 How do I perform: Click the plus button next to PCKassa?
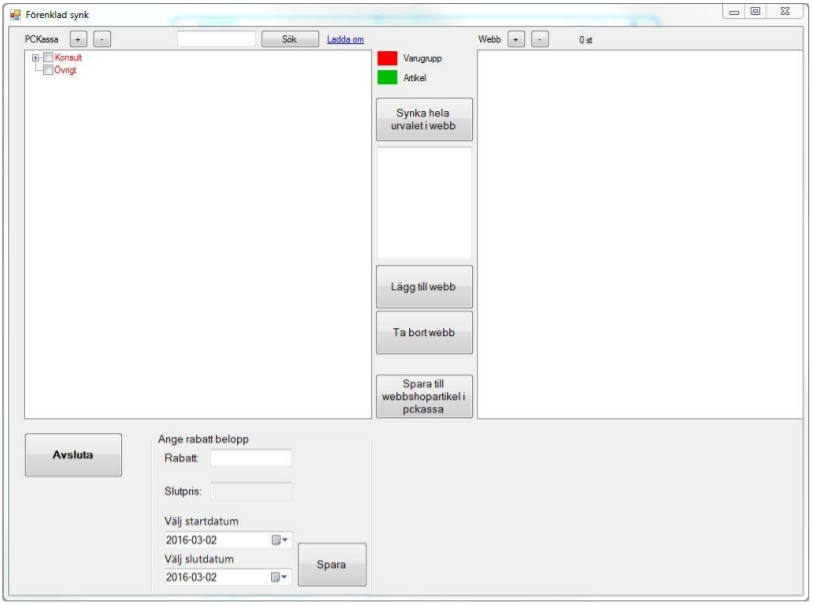(79, 39)
